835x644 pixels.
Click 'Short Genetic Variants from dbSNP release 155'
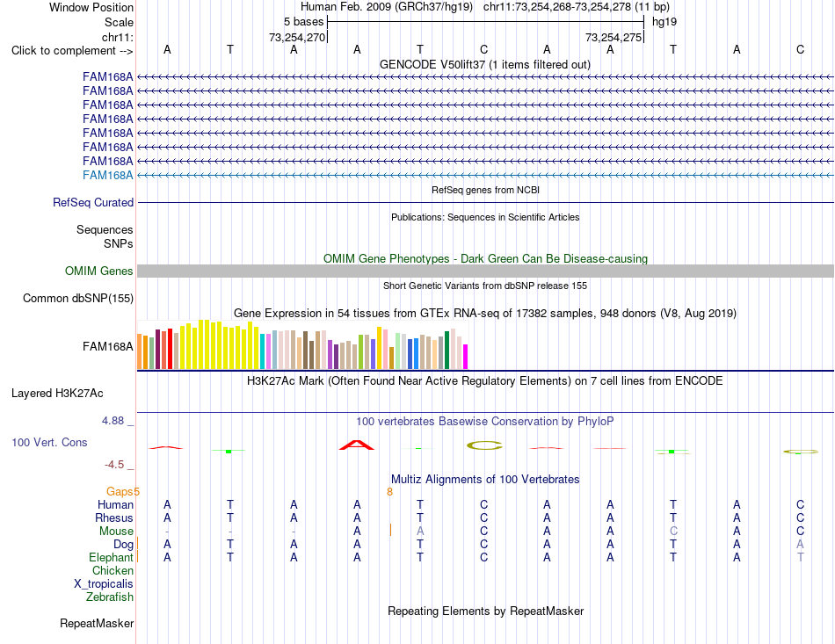(485, 286)
